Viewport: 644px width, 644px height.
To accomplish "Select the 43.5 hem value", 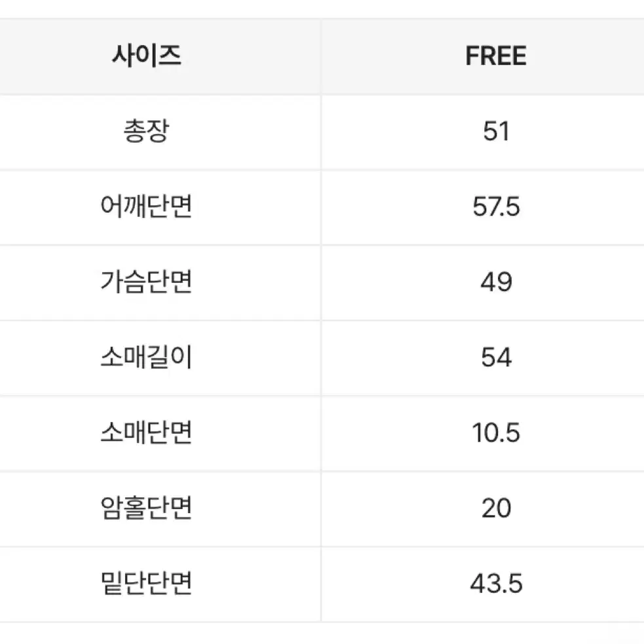I will pos(496,584).
